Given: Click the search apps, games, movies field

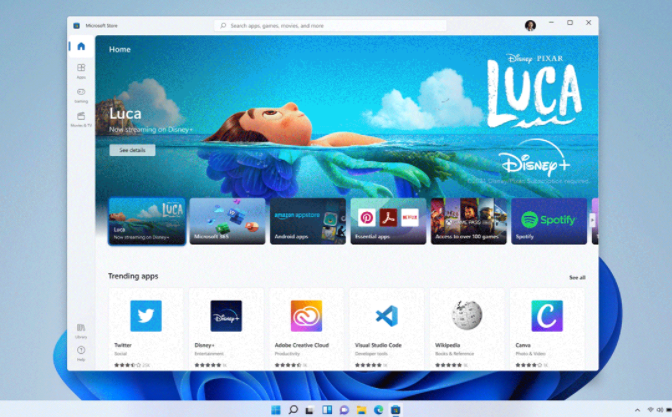Looking at the screenshot, I should click(330, 26).
